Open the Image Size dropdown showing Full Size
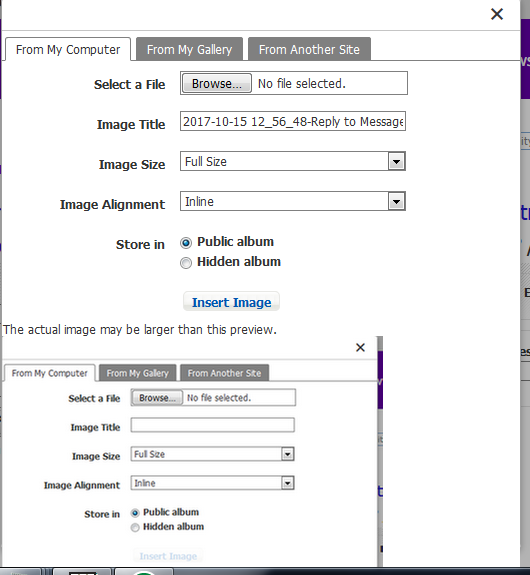Image resolution: width=530 pixels, height=575 pixels. (293, 161)
